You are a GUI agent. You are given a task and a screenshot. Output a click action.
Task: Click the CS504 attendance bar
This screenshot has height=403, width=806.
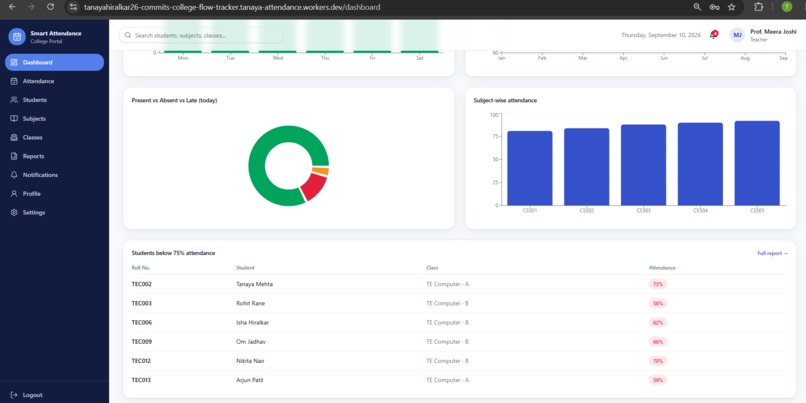pyautogui.click(x=700, y=164)
